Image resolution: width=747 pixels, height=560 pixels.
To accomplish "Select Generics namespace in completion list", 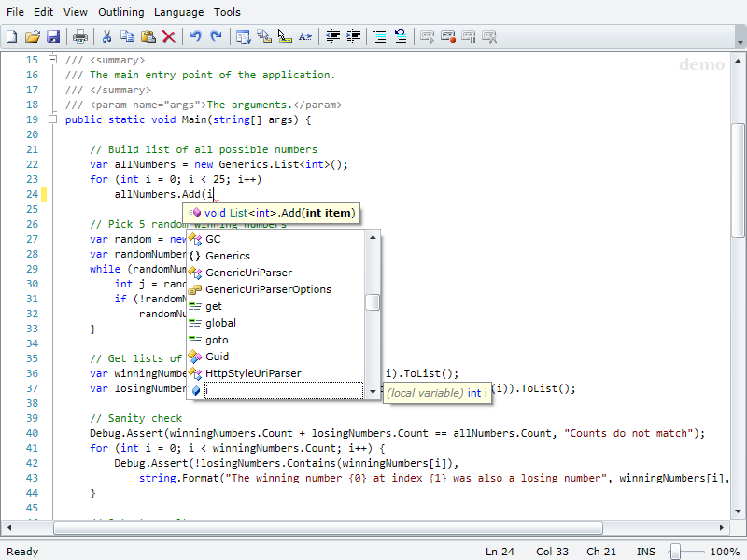I will coord(275,256).
